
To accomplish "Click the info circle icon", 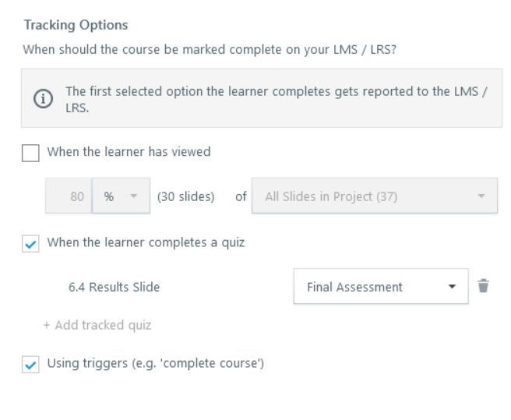I will pyautogui.click(x=42, y=99).
